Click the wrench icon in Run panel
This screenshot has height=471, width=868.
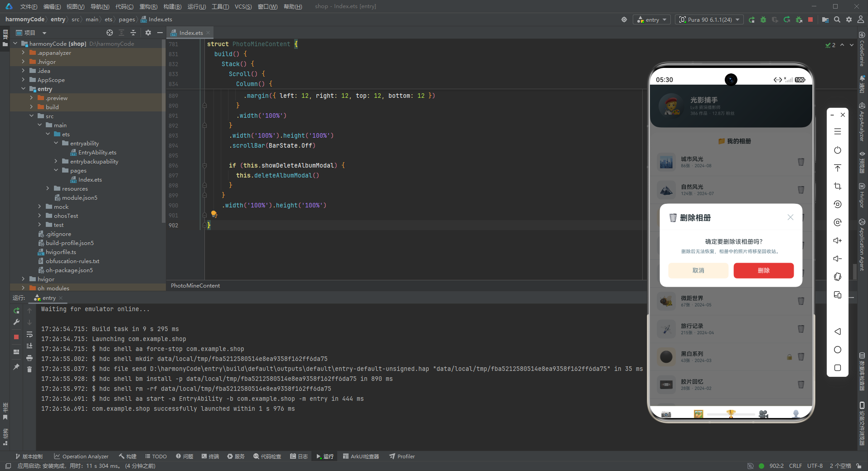(x=16, y=322)
